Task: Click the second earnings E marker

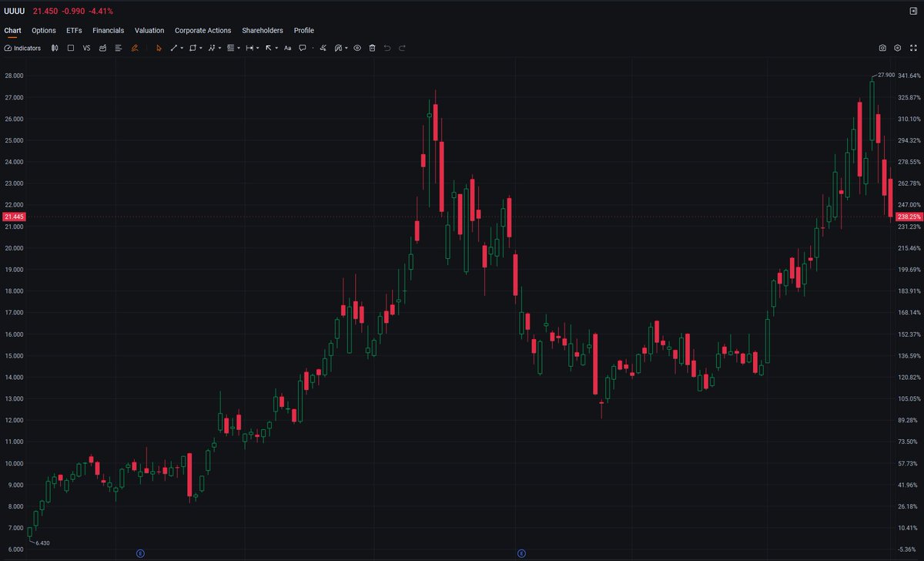Action: click(521, 553)
